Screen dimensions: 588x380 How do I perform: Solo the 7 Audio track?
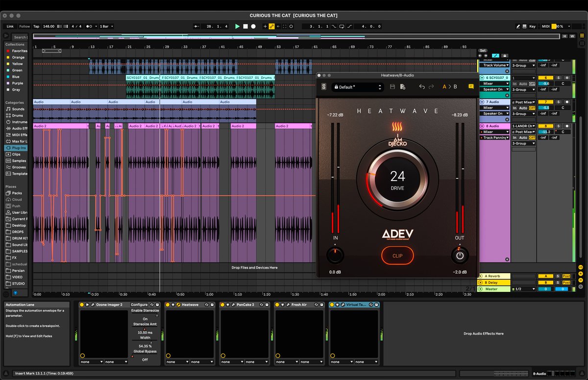click(x=558, y=102)
